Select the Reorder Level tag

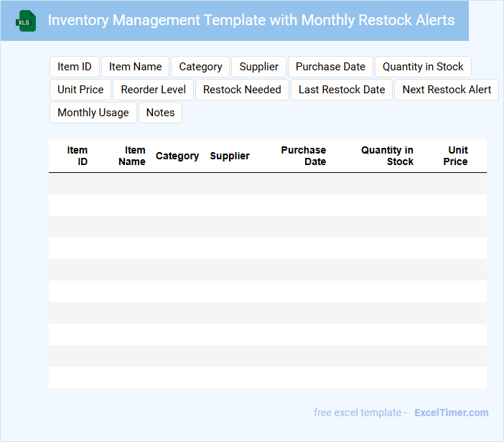[x=153, y=90]
